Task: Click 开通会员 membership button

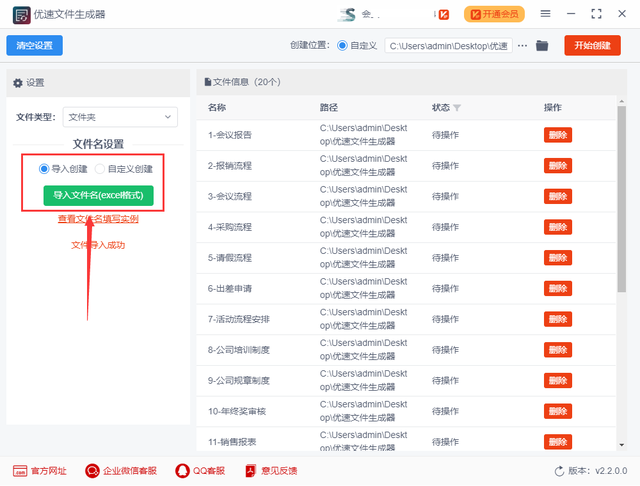Action: pos(494,14)
